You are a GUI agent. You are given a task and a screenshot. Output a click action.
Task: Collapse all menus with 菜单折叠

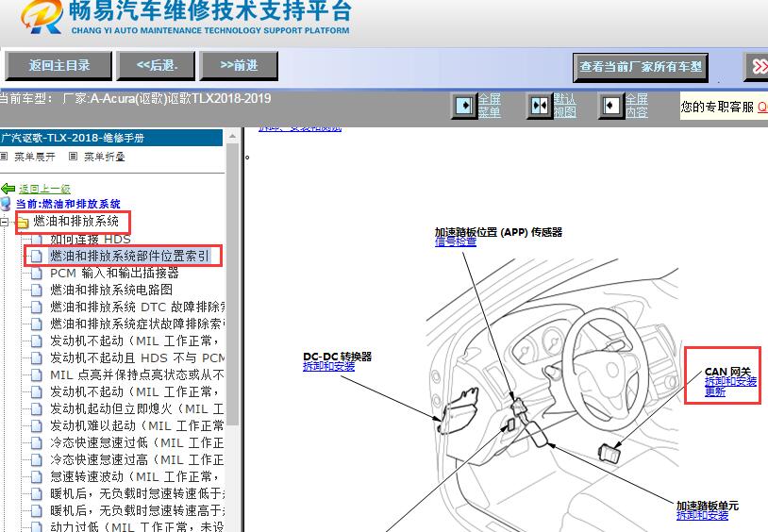[105, 157]
